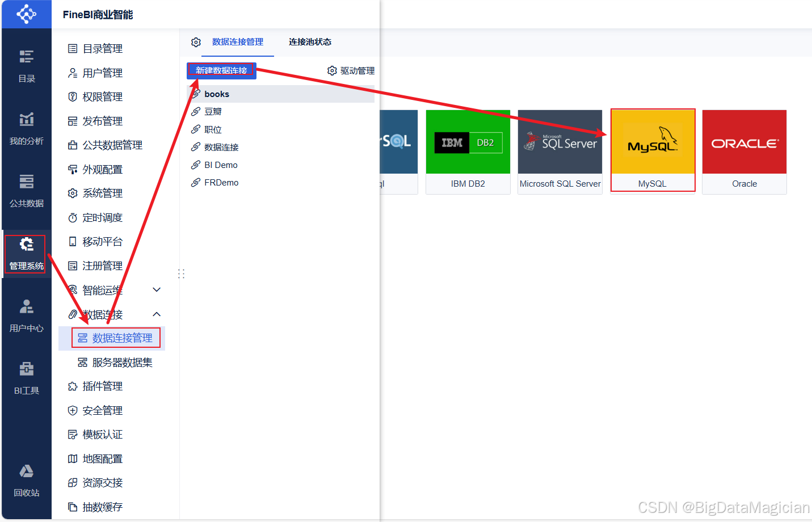Select the books data connection
The height and width of the screenshot is (522, 812).
(x=281, y=94)
